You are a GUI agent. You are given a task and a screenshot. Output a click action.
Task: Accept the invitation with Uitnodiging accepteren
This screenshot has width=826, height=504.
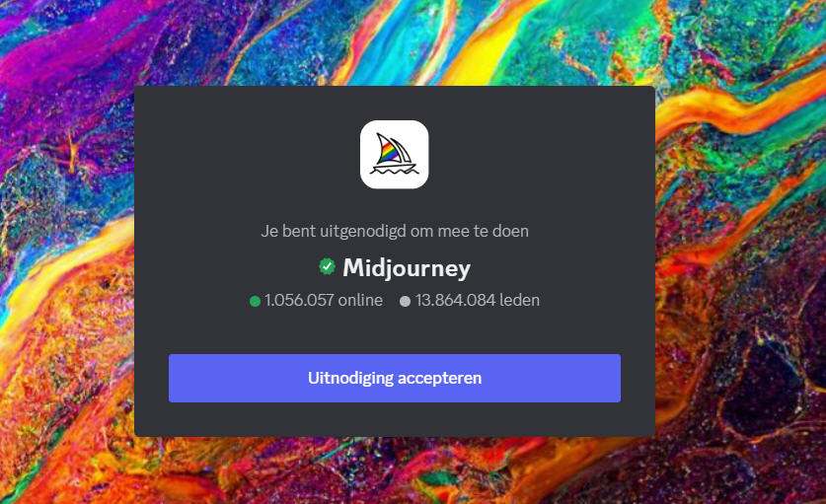395,378
